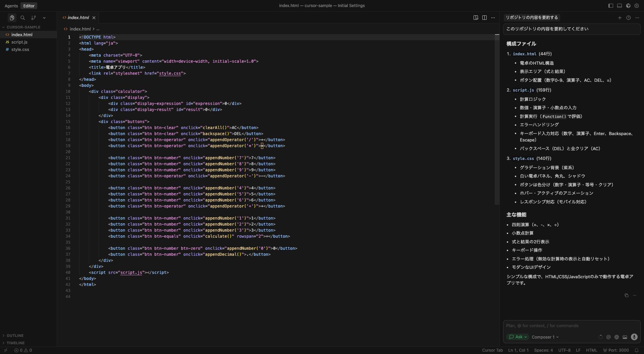Open script.js in the file explorer
This screenshot has height=354, width=644.
point(19,42)
